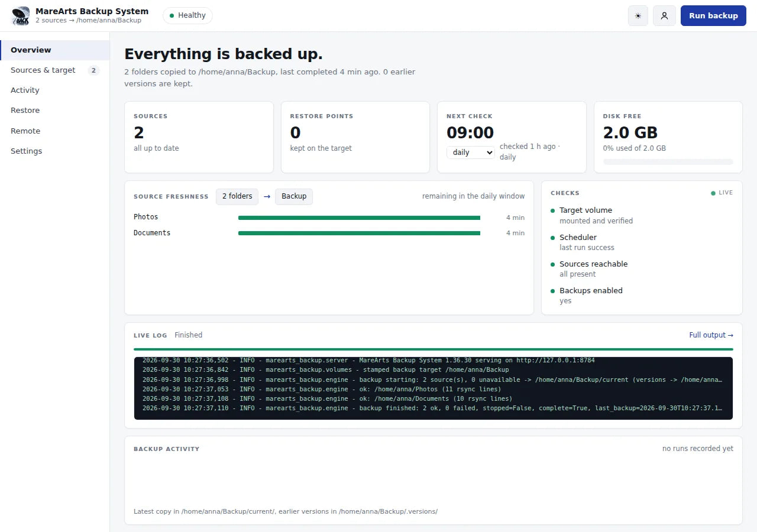Open the Remote section
This screenshot has width=757, height=532.
pos(55,131)
